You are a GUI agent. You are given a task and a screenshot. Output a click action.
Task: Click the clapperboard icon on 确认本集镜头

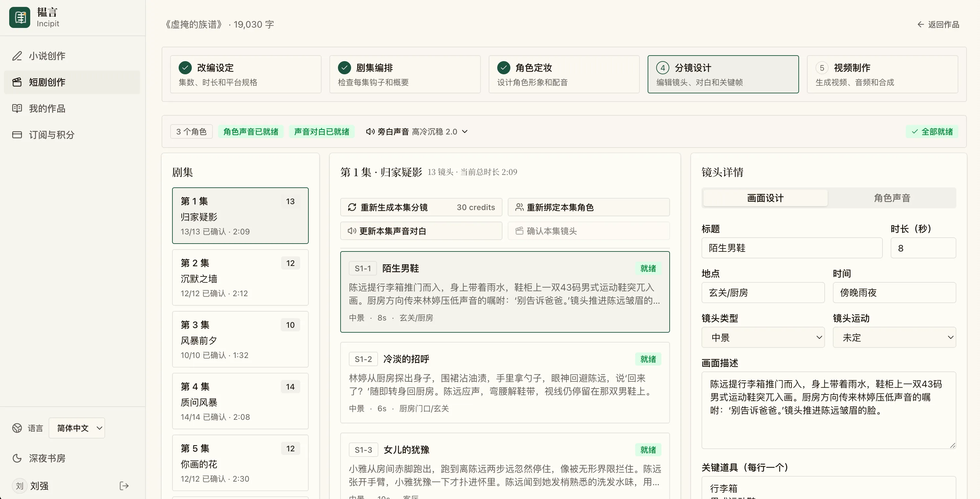click(519, 231)
